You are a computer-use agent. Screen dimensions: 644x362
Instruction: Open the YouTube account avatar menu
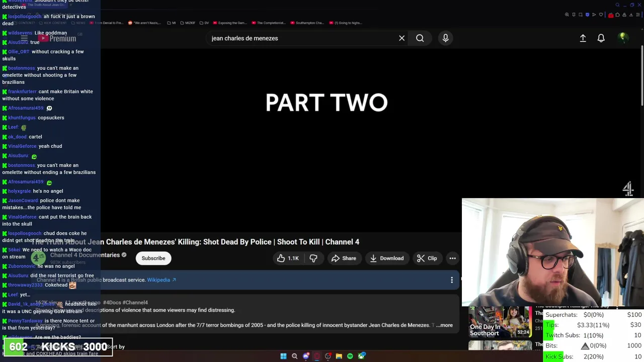(x=622, y=38)
